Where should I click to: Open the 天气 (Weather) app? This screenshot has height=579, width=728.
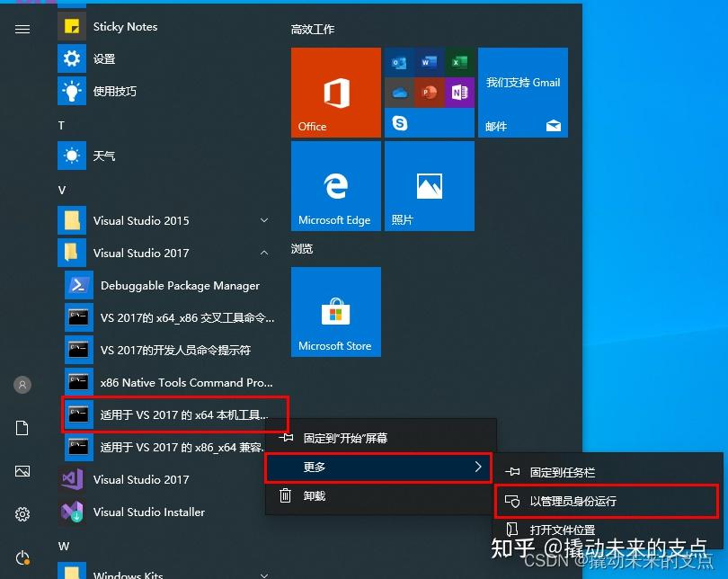(x=105, y=156)
